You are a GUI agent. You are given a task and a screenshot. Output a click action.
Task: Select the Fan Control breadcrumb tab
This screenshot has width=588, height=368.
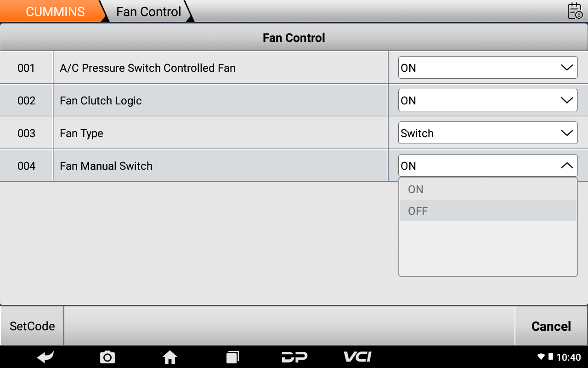(148, 11)
